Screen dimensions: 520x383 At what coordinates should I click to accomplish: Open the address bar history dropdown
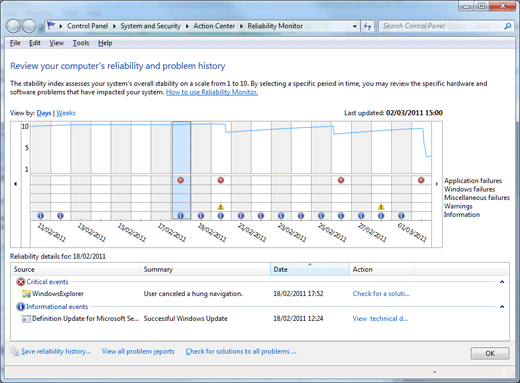coord(355,26)
